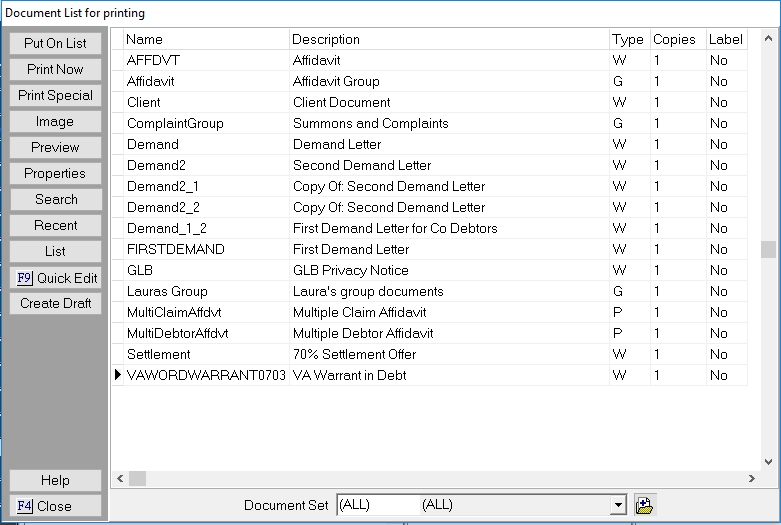Open the Help button
This screenshot has height=525, width=781.
56,481
